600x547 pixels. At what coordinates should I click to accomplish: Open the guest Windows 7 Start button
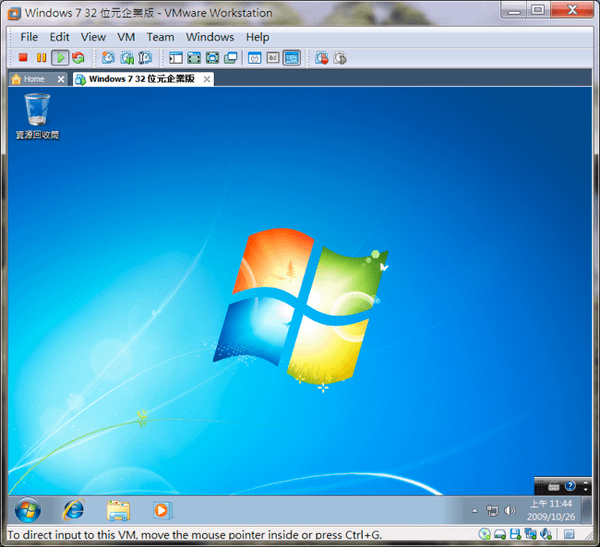click(28, 510)
